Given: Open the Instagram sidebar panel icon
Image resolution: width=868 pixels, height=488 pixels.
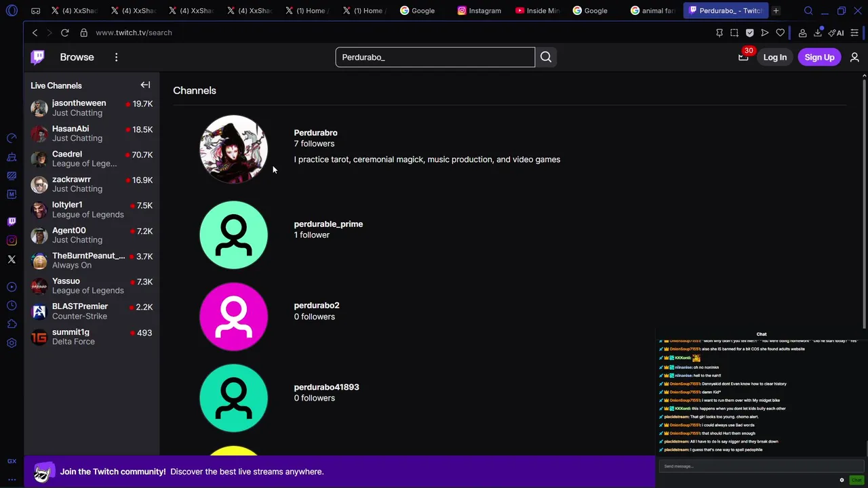Looking at the screenshot, I should [12, 241].
